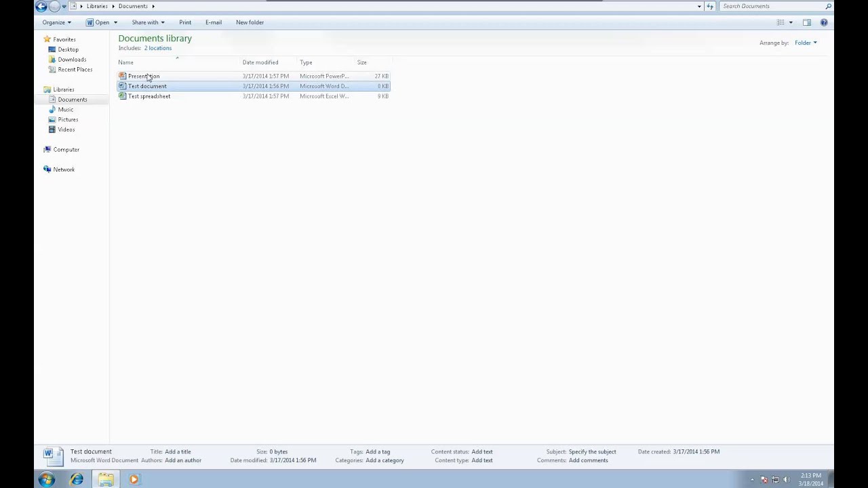Open the selected file with Word
The width and height of the screenshot is (868, 488).
tap(98, 22)
